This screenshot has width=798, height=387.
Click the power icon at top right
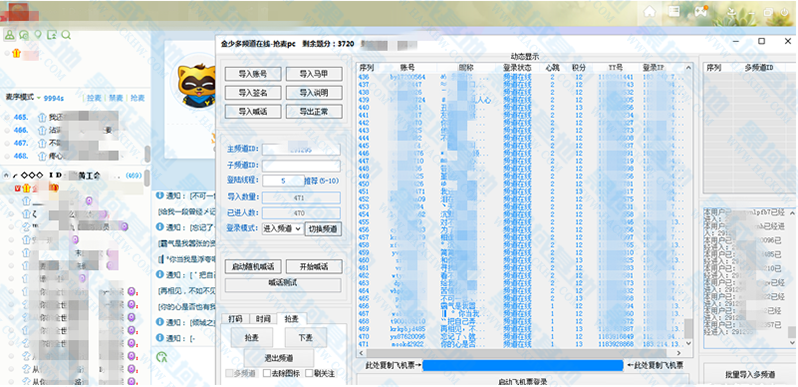[784, 12]
